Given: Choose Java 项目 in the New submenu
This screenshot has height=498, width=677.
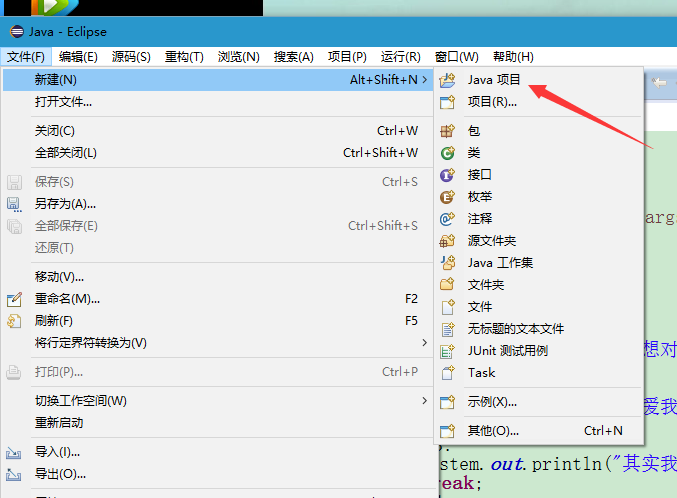Looking at the screenshot, I should coord(539,80).
